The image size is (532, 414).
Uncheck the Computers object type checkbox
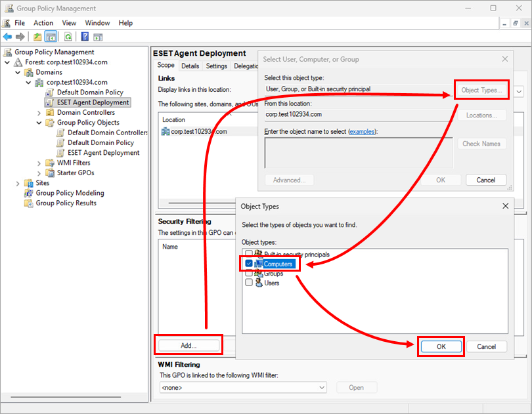[x=249, y=264]
